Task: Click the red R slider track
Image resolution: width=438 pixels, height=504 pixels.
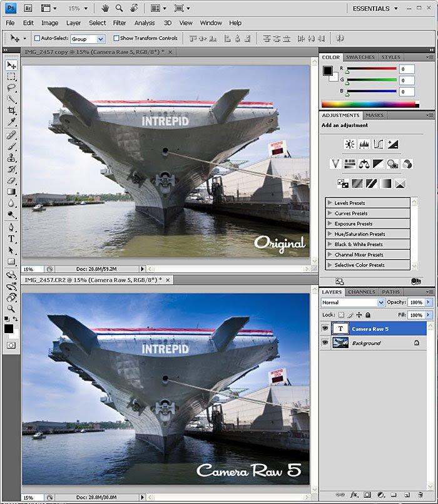Action: (x=372, y=68)
